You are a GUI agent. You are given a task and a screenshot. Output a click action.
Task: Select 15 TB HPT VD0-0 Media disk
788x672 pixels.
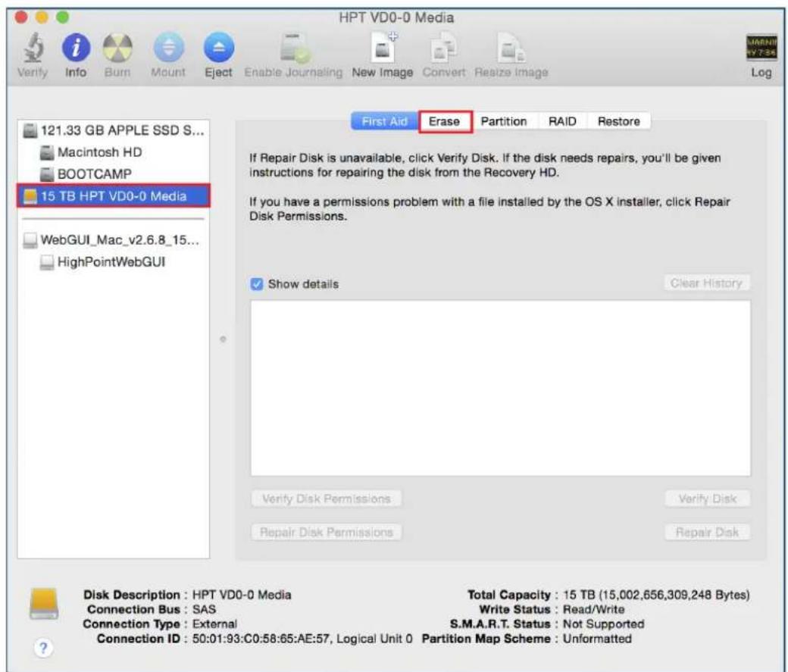pyautogui.click(x=114, y=196)
